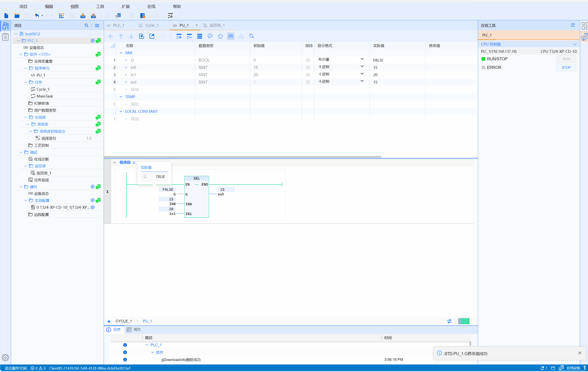The height and width of the screenshot is (372, 588).
Task: Click the plus add-row icon in editor toolbar
Action: [x=110, y=36]
